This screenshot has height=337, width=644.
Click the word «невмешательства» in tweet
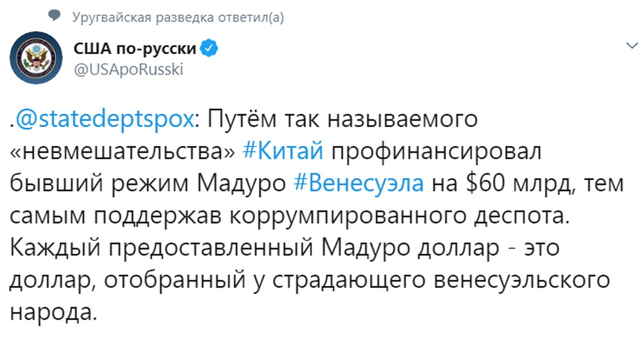pyautogui.click(x=123, y=152)
